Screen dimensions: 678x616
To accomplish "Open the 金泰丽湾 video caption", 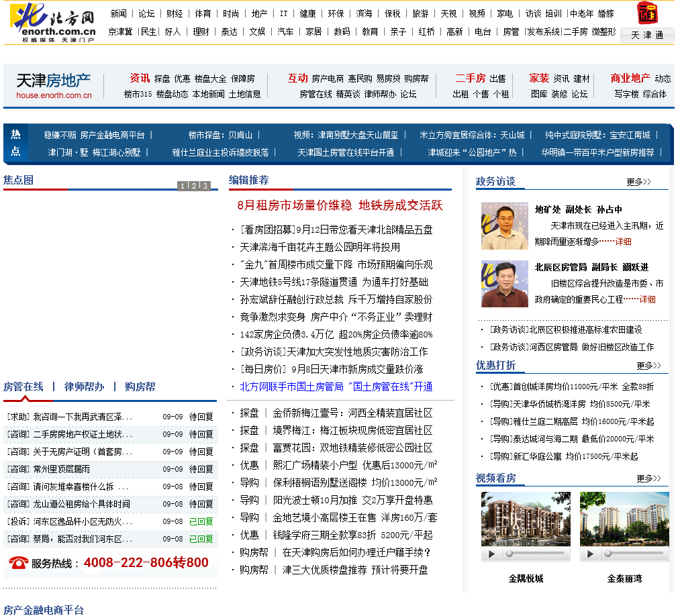I will pyautogui.click(x=624, y=578).
